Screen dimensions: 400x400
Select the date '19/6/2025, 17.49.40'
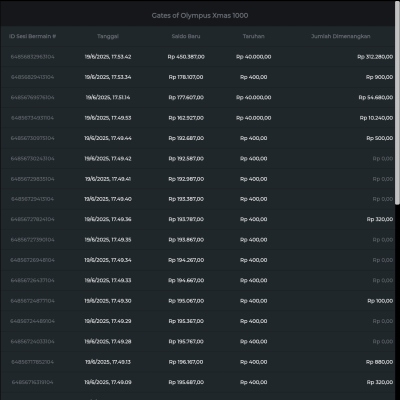(x=108, y=199)
